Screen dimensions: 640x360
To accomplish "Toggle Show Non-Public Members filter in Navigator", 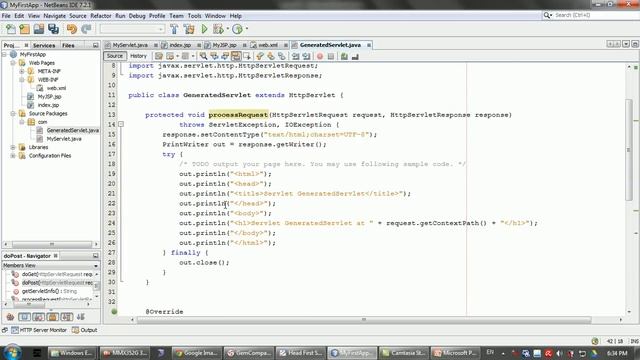I will click(53, 317).
